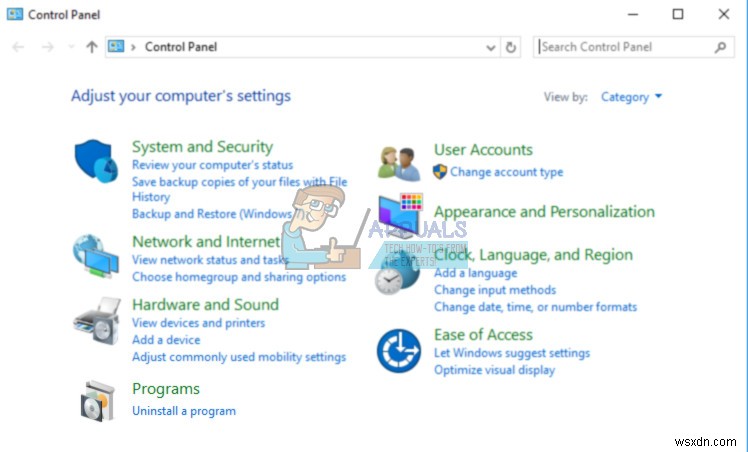Click Change account type link

506,172
